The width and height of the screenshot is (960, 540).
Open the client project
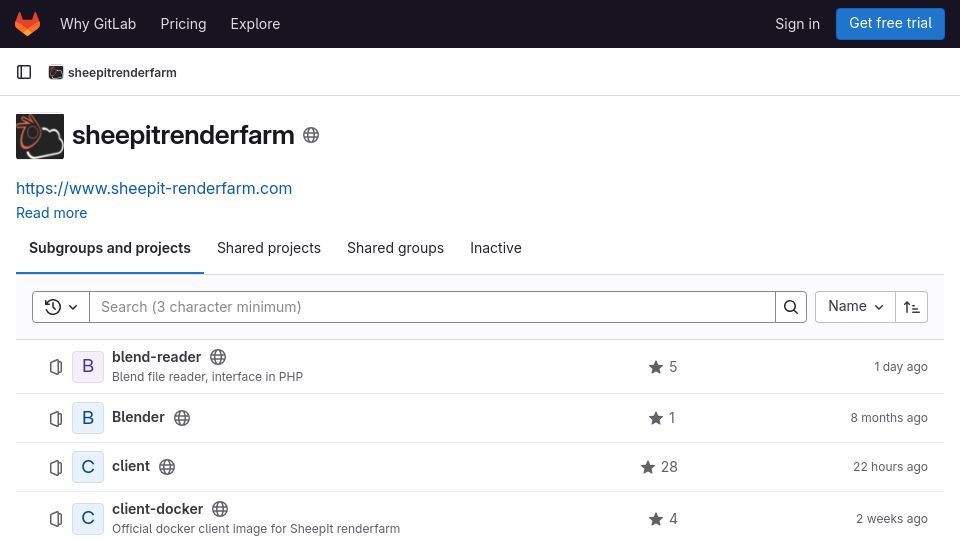coord(131,466)
